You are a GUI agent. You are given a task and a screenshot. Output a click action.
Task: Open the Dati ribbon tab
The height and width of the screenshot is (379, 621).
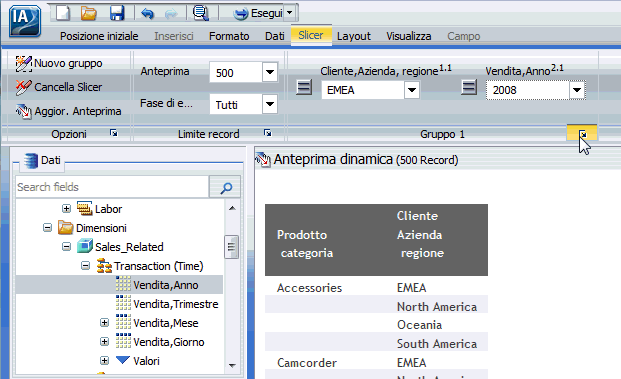(274, 36)
